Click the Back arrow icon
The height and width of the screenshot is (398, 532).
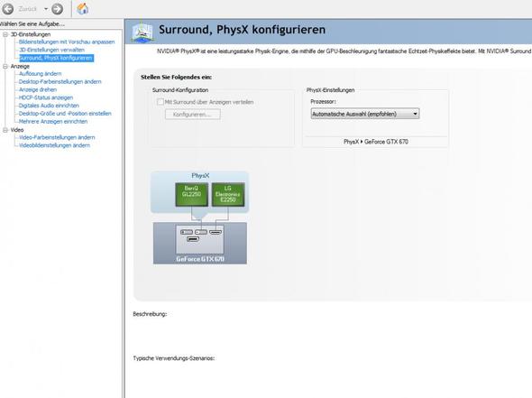point(7,9)
